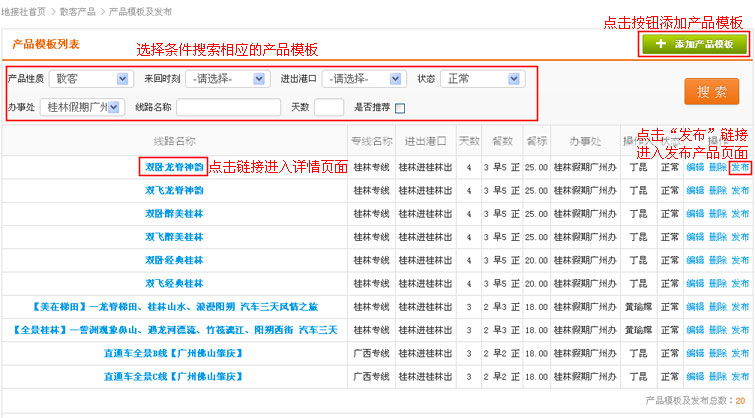Expand the 办事处 dropdown
This screenshot has height=418, width=755.
[80, 107]
